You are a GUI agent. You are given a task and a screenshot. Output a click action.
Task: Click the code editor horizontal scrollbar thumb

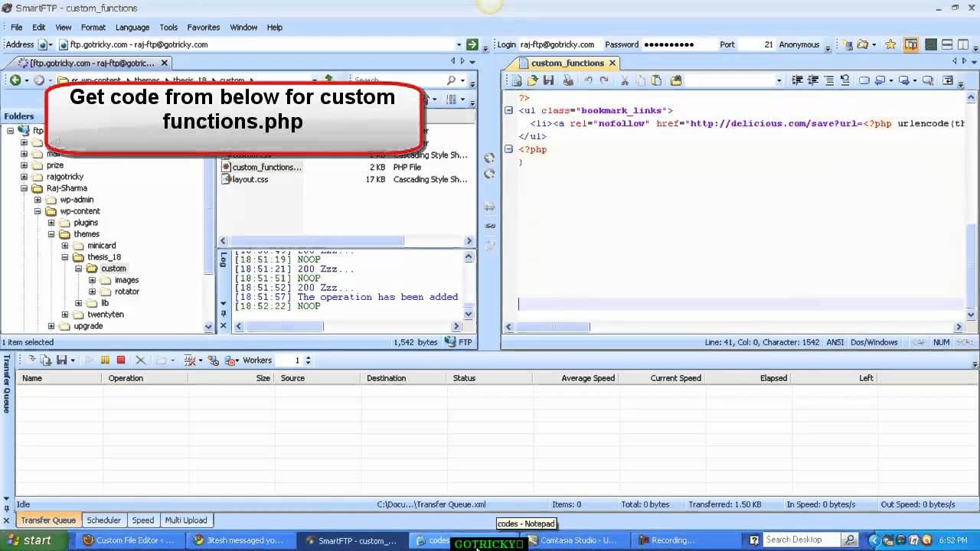553,327
